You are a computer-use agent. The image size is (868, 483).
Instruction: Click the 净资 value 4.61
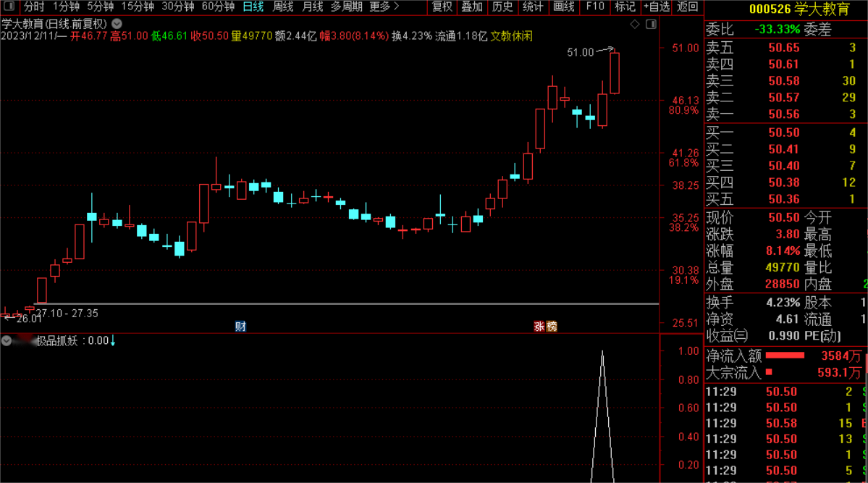coord(787,319)
